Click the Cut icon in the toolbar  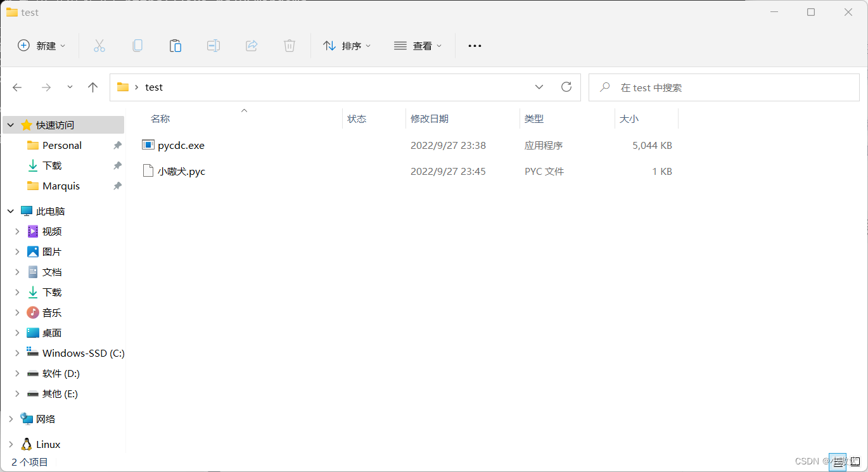[99, 45]
